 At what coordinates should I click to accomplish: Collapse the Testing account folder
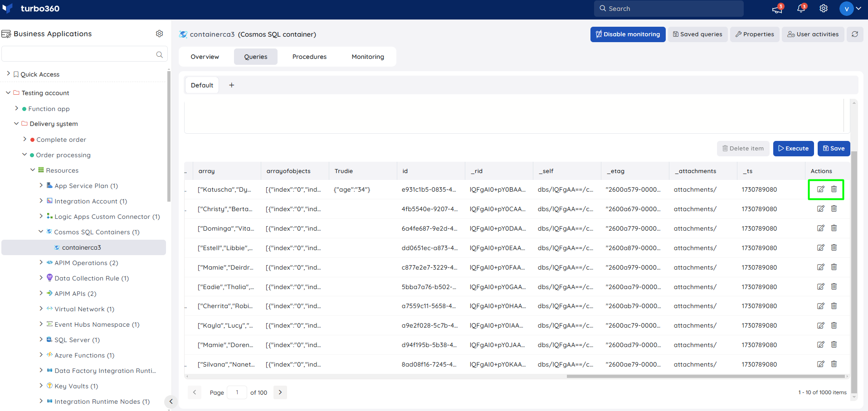coord(8,92)
